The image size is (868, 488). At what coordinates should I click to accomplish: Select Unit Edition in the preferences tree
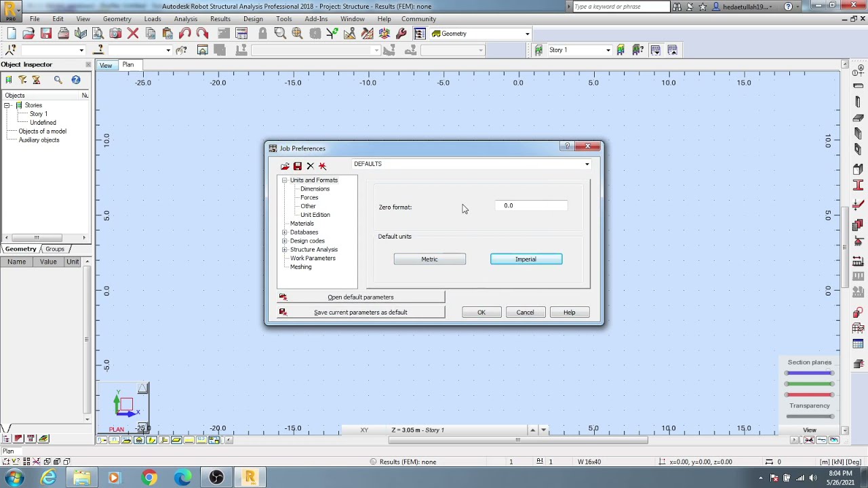pyautogui.click(x=315, y=215)
